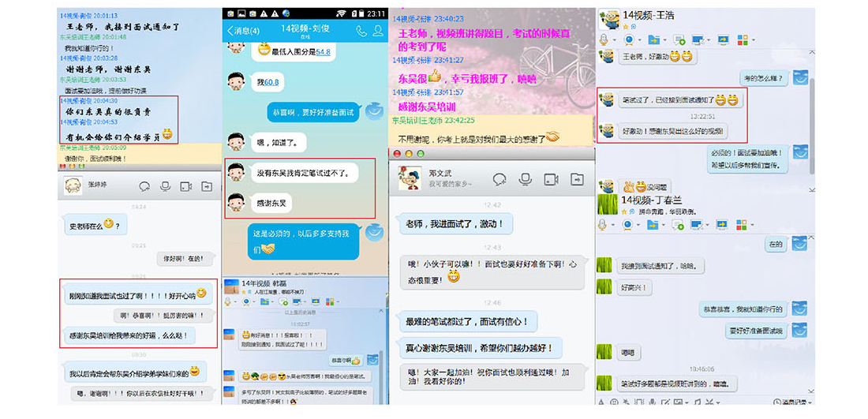Click the microphone icon in 张婷婷 chat
The image size is (868, 419).
(165, 186)
